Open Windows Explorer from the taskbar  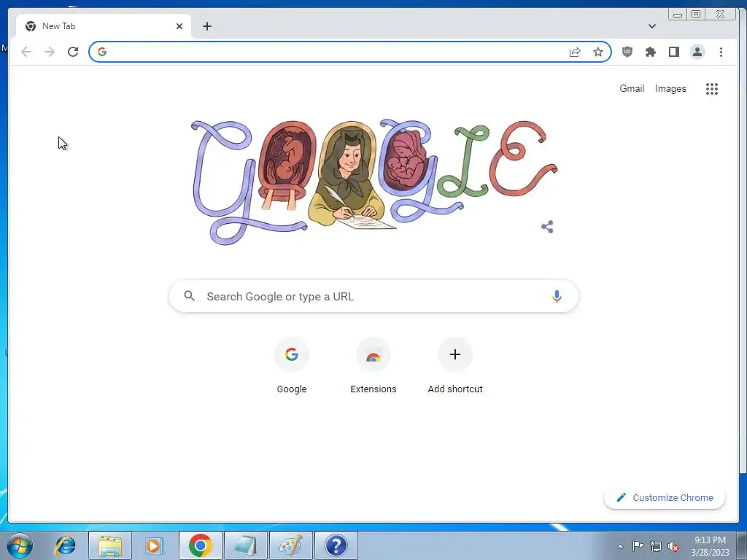pos(110,545)
